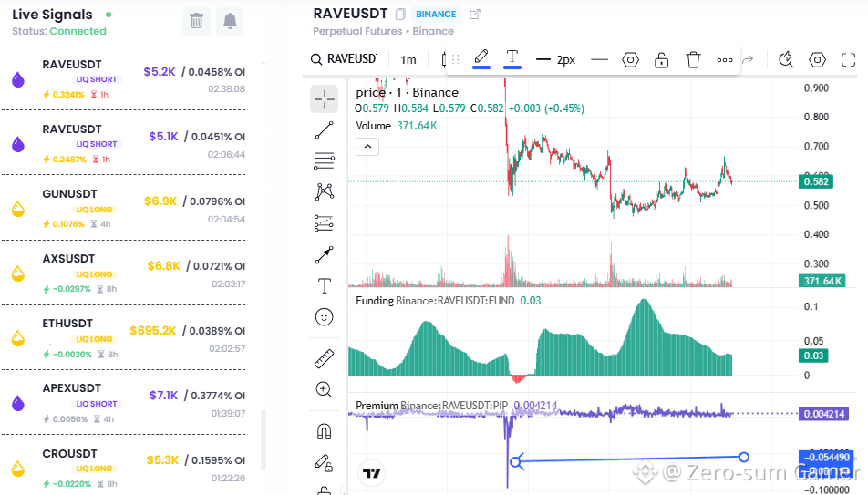
Task: Select the line color pencil tool
Action: 481,58
